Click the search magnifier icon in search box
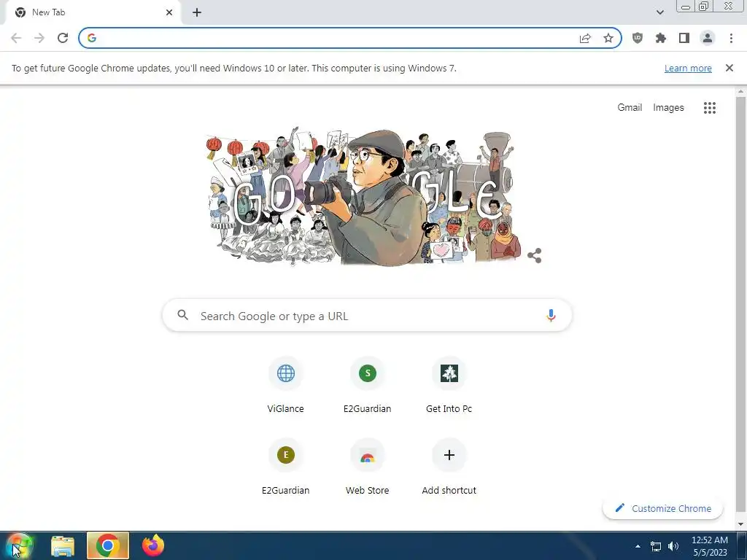The width and height of the screenshot is (747, 560). point(183,315)
